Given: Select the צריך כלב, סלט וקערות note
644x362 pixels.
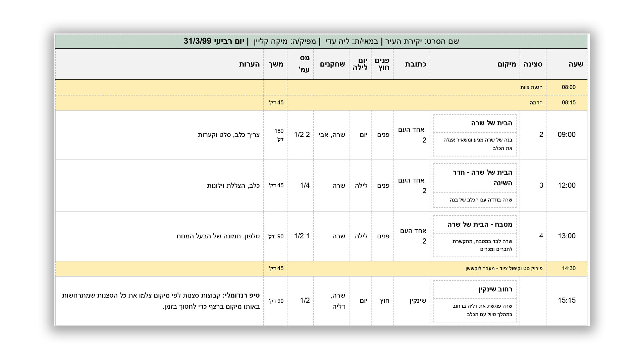Looking at the screenshot, I should 228,135.
